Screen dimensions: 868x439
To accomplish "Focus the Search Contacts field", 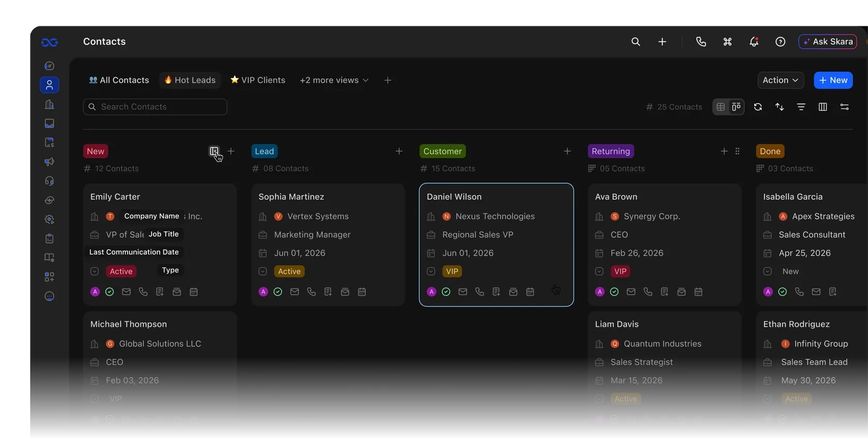I will pos(155,107).
